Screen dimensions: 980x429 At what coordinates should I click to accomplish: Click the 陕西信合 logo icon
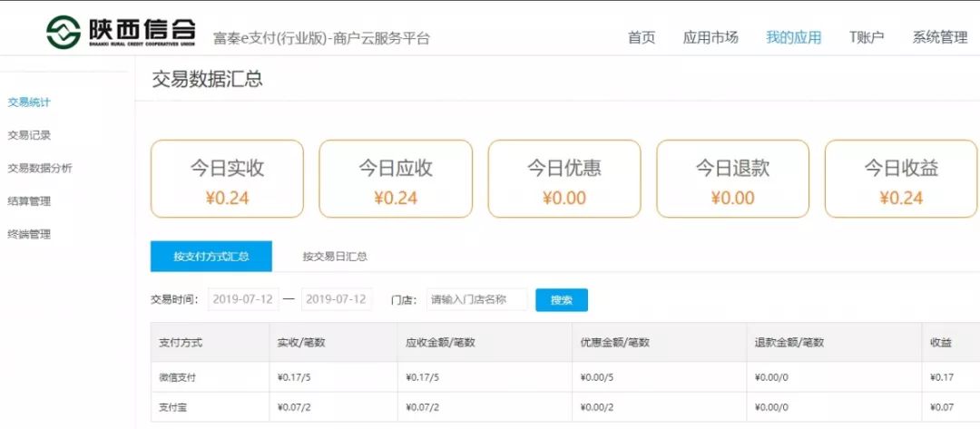[x=64, y=32]
